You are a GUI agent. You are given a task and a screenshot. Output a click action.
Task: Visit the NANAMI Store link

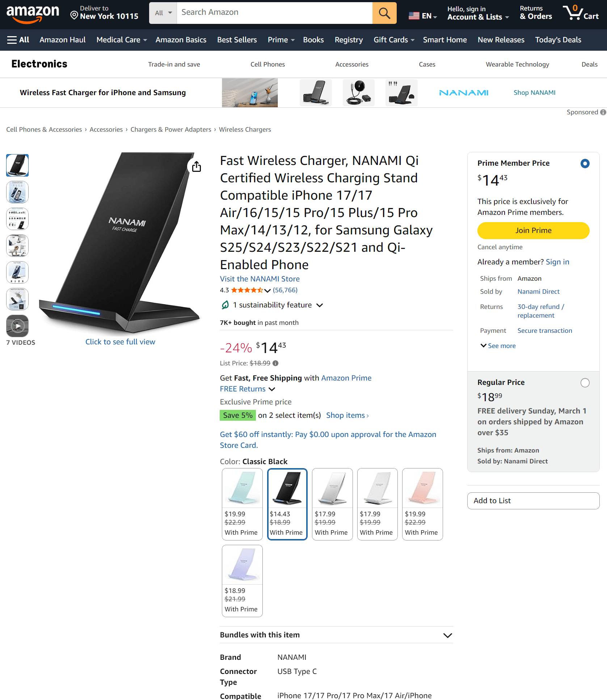[260, 279]
